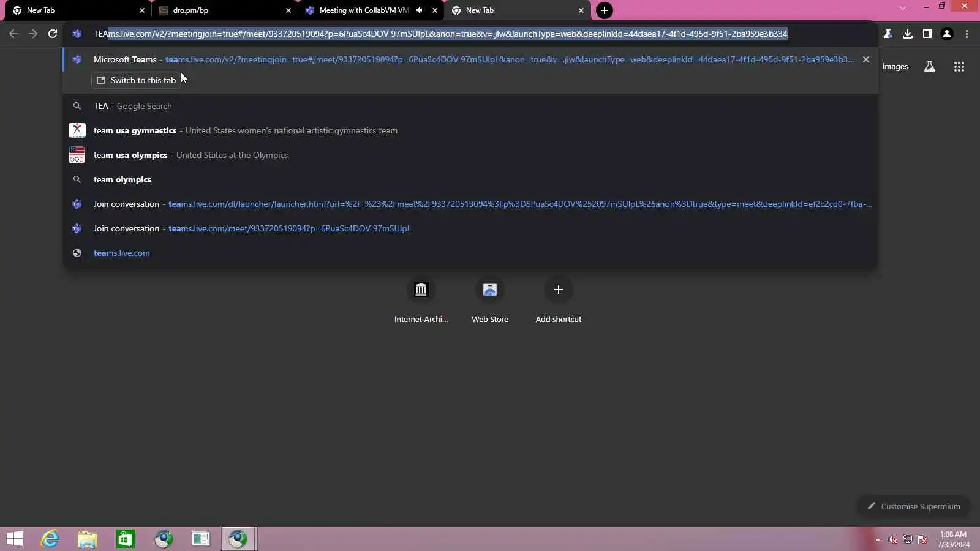Open the Internet Archive shortcut
Viewport: 980px width, 551px height.
[421, 300]
